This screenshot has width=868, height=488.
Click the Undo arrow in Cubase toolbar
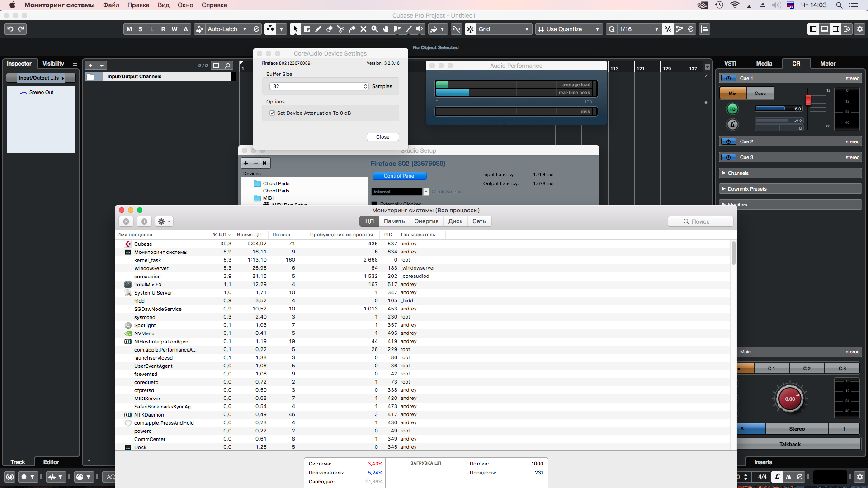pyautogui.click(x=10, y=29)
